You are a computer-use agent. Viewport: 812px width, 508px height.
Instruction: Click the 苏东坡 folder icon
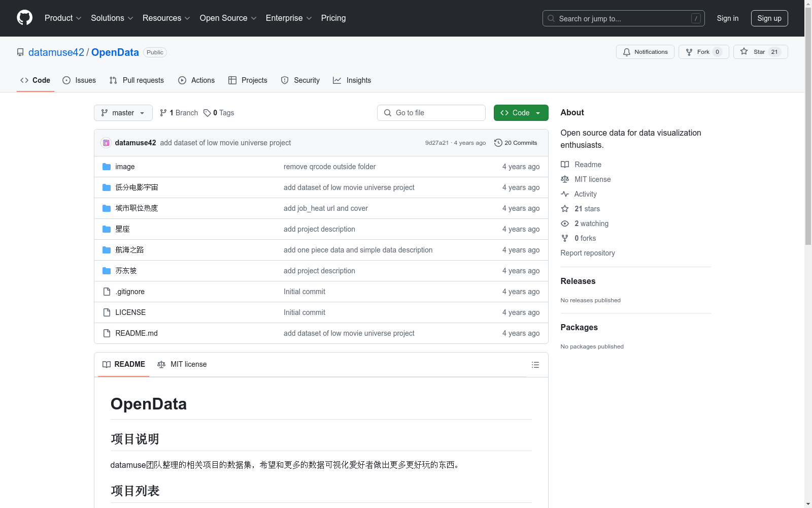click(x=107, y=271)
